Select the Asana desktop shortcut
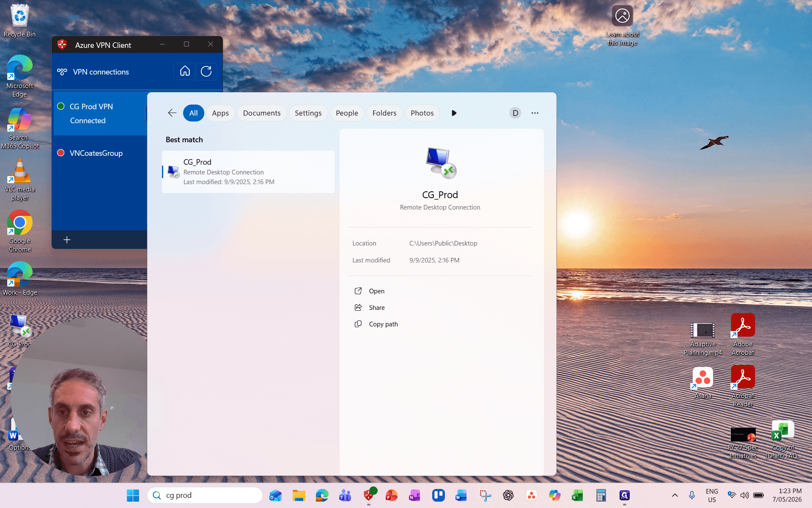This screenshot has width=812, height=508. (702, 383)
